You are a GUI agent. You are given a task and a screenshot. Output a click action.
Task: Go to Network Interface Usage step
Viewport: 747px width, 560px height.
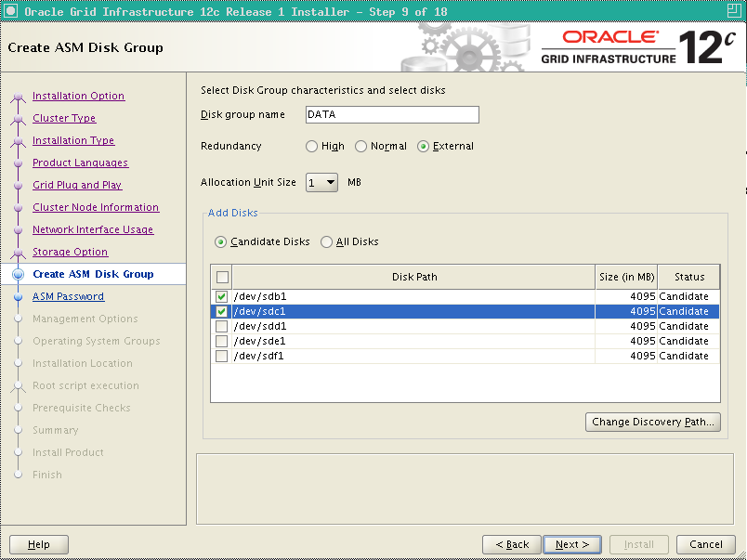click(93, 229)
